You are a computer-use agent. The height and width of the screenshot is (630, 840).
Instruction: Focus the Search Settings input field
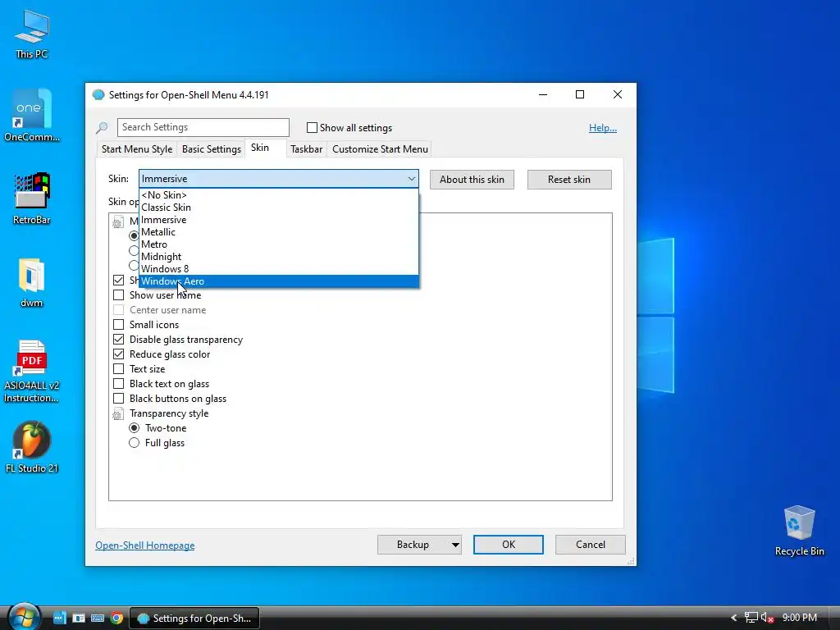pyautogui.click(x=203, y=127)
